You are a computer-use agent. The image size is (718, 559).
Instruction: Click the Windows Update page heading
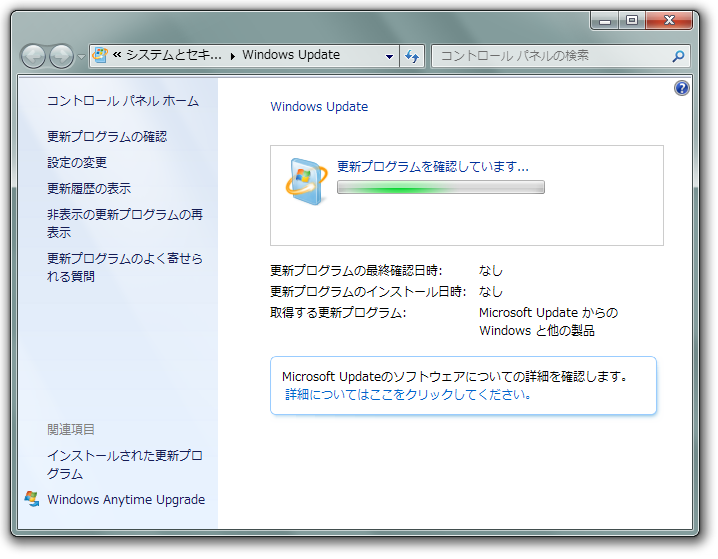(x=319, y=107)
